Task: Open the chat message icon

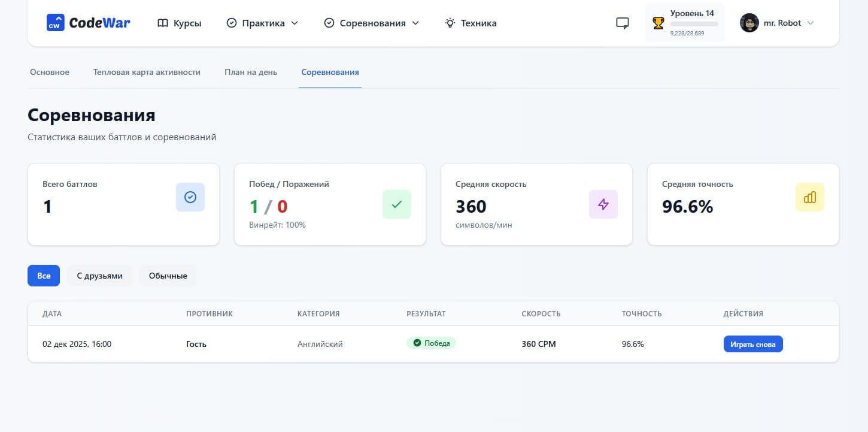Action: point(622,23)
